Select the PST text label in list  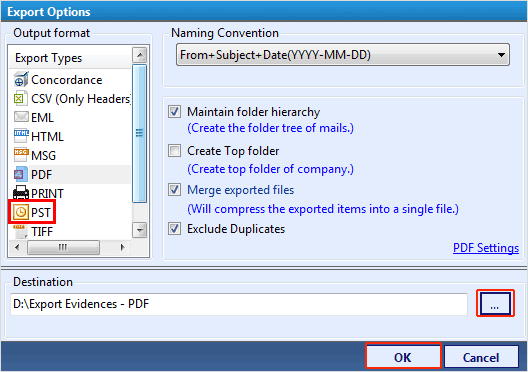(41, 212)
